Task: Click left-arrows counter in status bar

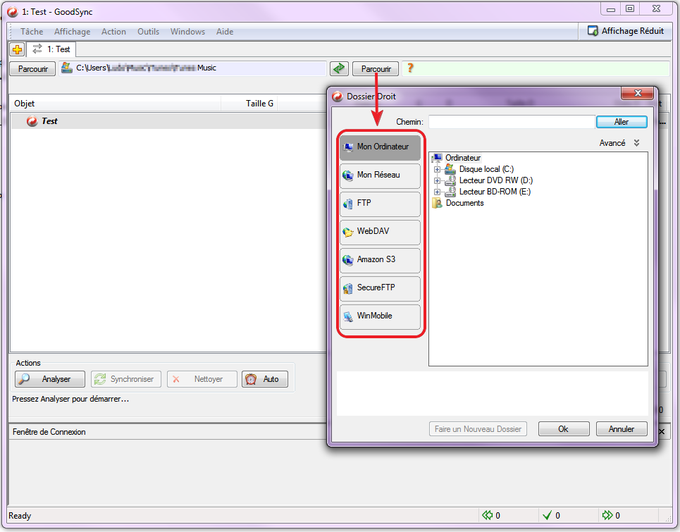Action: point(491,516)
